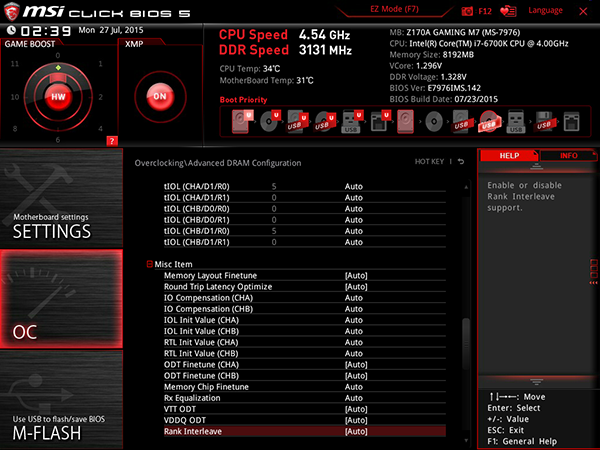The width and height of the screenshot is (600, 450).
Task: Select the tIOL (CHA/D1/R0) row
Action: [305, 186]
